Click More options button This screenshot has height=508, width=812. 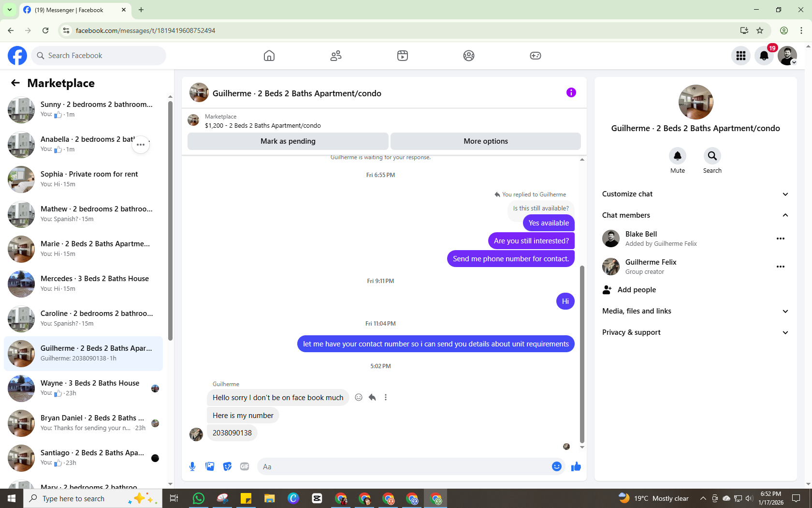tap(486, 141)
